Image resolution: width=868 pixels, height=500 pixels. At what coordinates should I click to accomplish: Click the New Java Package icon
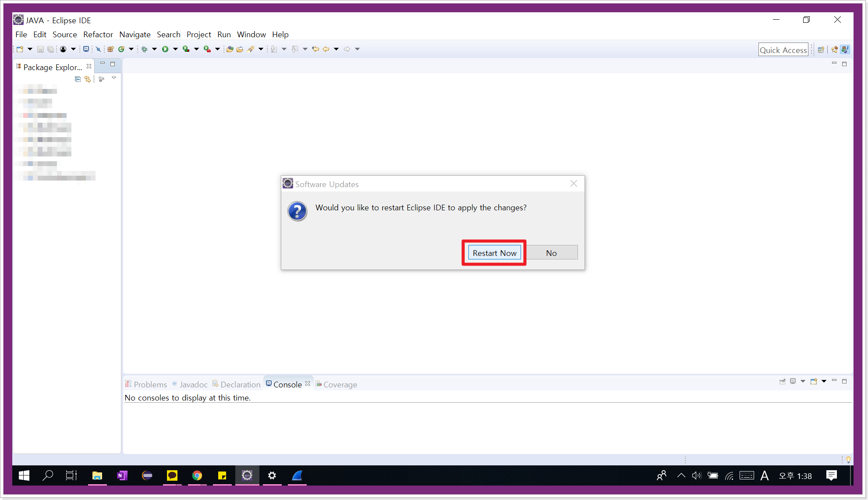point(110,49)
